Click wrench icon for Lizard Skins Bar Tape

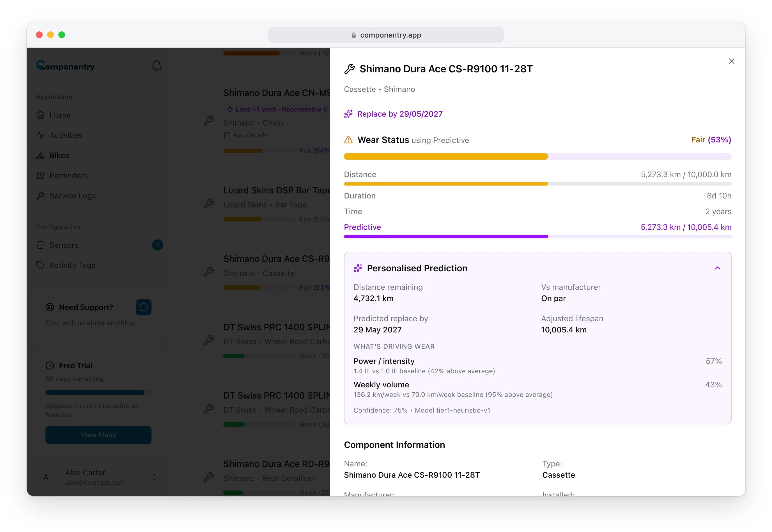click(x=209, y=204)
